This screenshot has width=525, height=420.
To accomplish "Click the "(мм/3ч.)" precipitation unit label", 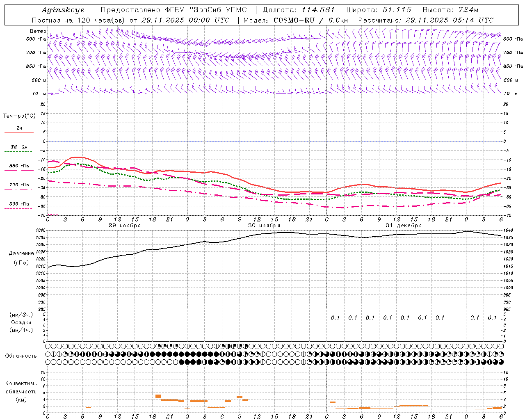I will 21,315.
